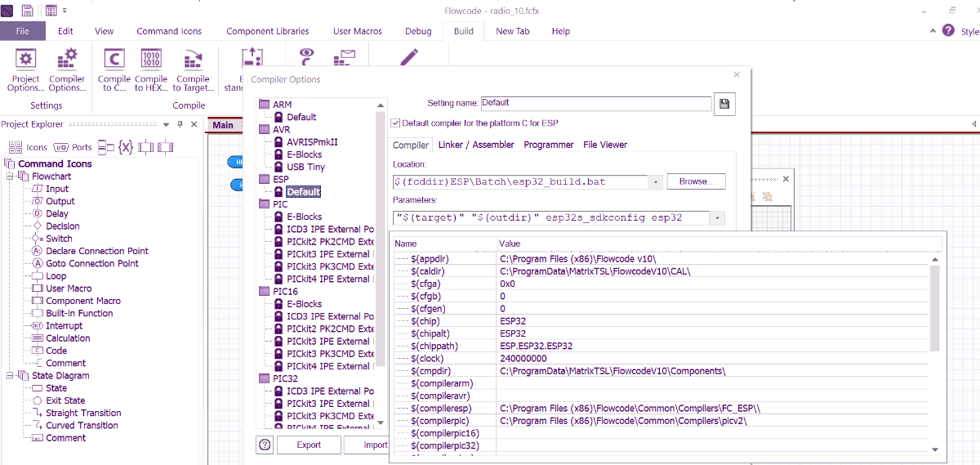Open the Parameters dropdown arrow
The height and width of the screenshot is (465, 980).
click(717, 218)
